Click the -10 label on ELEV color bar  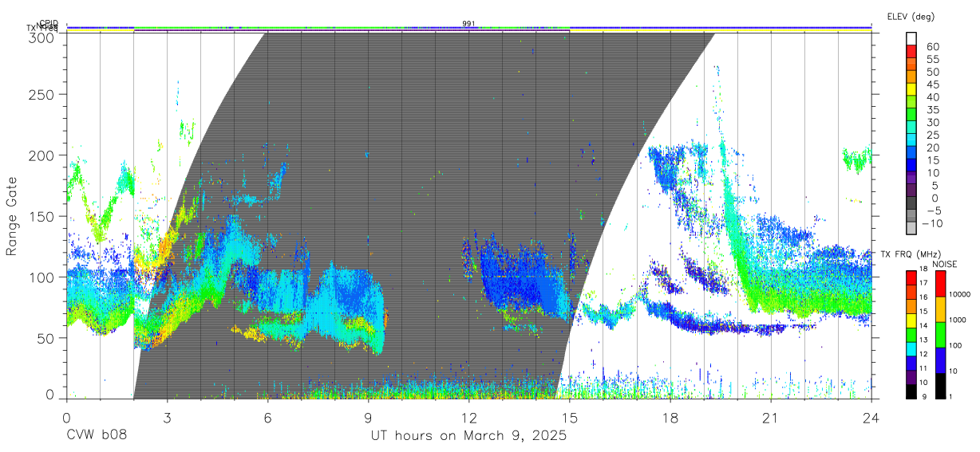pos(931,223)
